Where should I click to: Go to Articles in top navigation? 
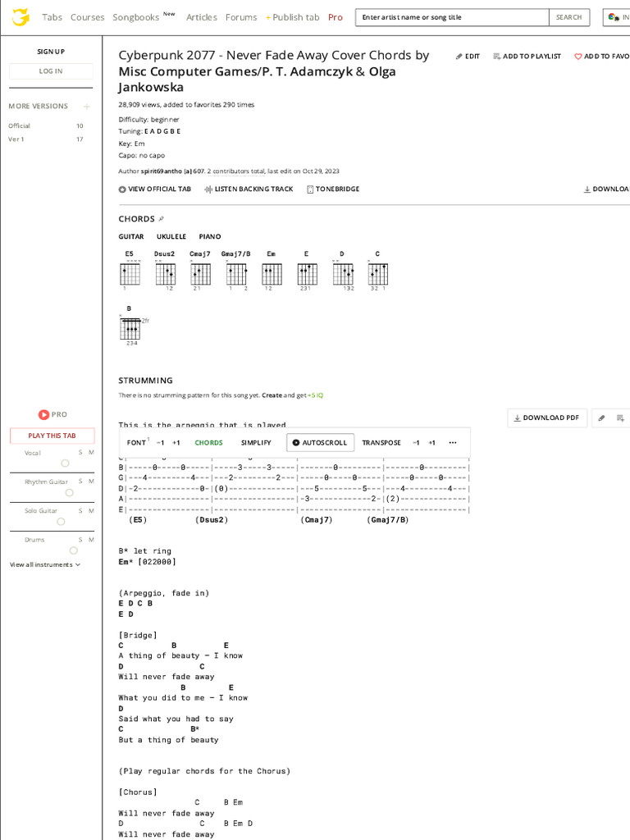click(x=202, y=17)
